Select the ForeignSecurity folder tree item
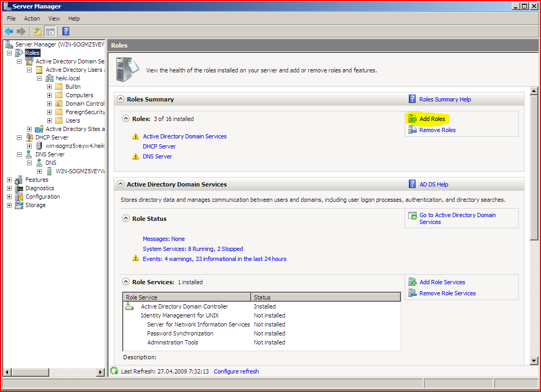The width and height of the screenshot is (541, 392). tap(85, 112)
